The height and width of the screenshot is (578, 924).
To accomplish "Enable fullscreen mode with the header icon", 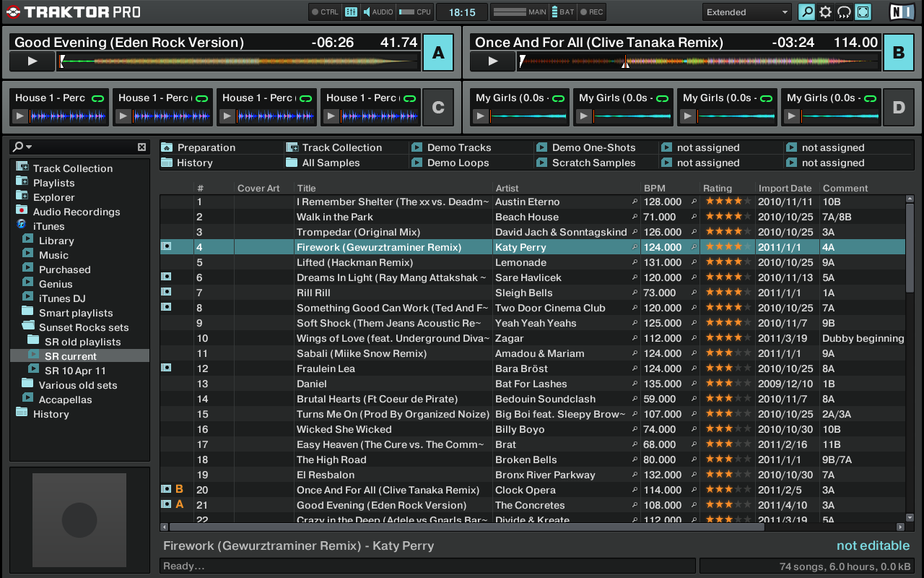I will pyautogui.click(x=863, y=12).
